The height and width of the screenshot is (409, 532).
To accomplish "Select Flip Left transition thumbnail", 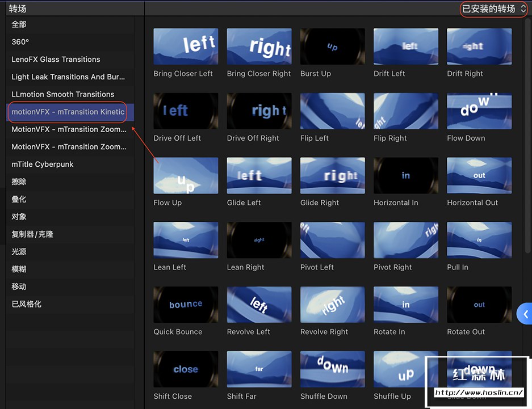I will (333, 111).
